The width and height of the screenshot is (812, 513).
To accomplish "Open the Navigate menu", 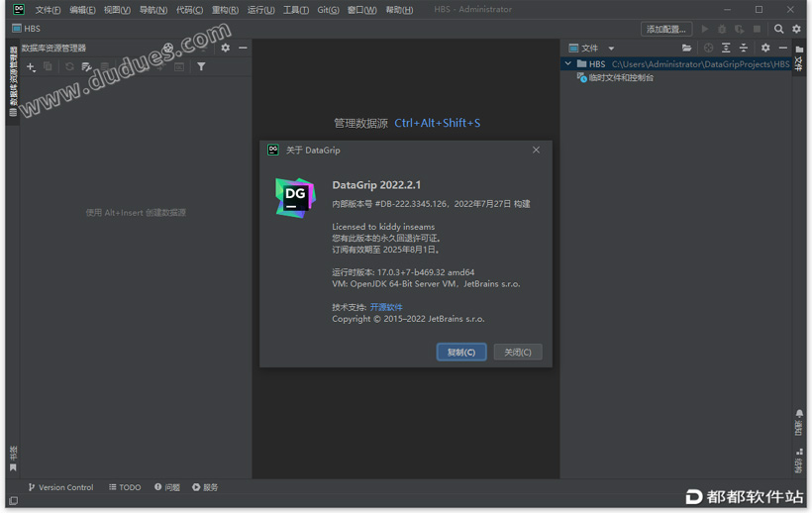I will click(153, 10).
